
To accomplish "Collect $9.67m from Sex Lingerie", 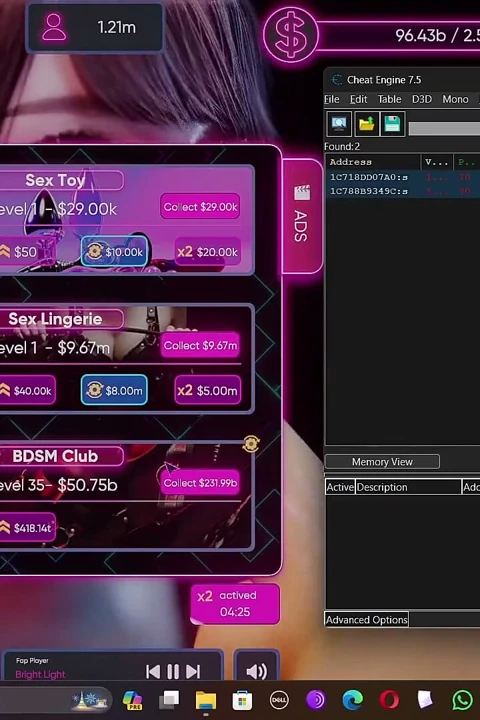I will coord(200,345).
